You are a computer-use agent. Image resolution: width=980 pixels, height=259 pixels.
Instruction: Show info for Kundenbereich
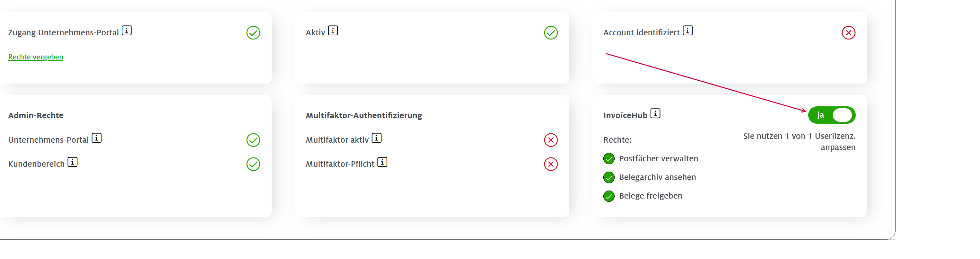(73, 162)
